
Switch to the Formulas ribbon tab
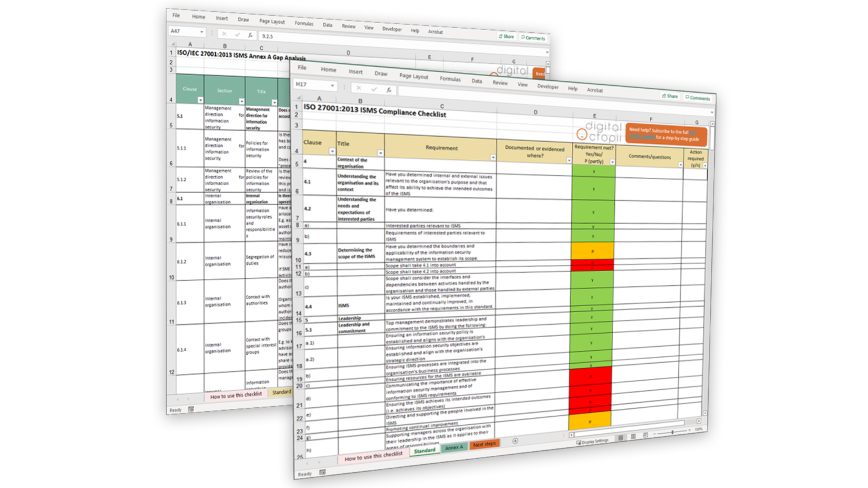pyautogui.click(x=450, y=79)
